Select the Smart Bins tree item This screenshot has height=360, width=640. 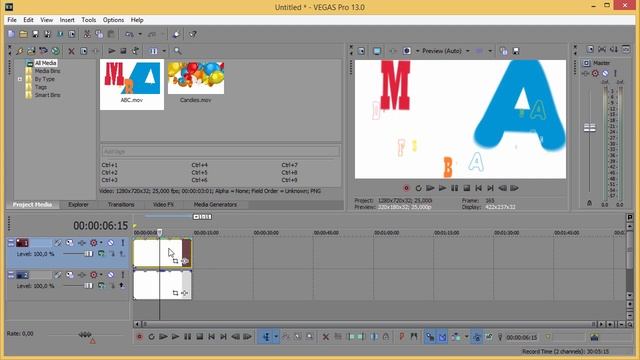tap(47, 95)
